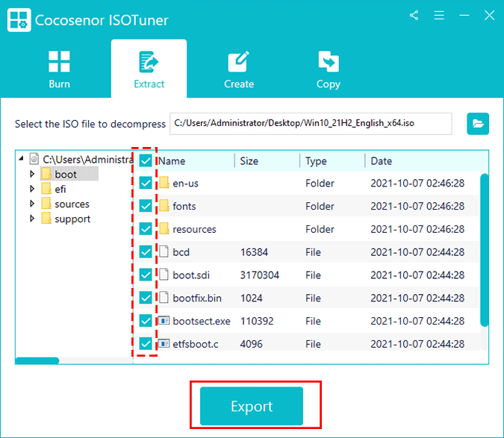The image size is (504, 438).
Task: Uncheck the bootsect.exe file checkbox
Action: [146, 321]
